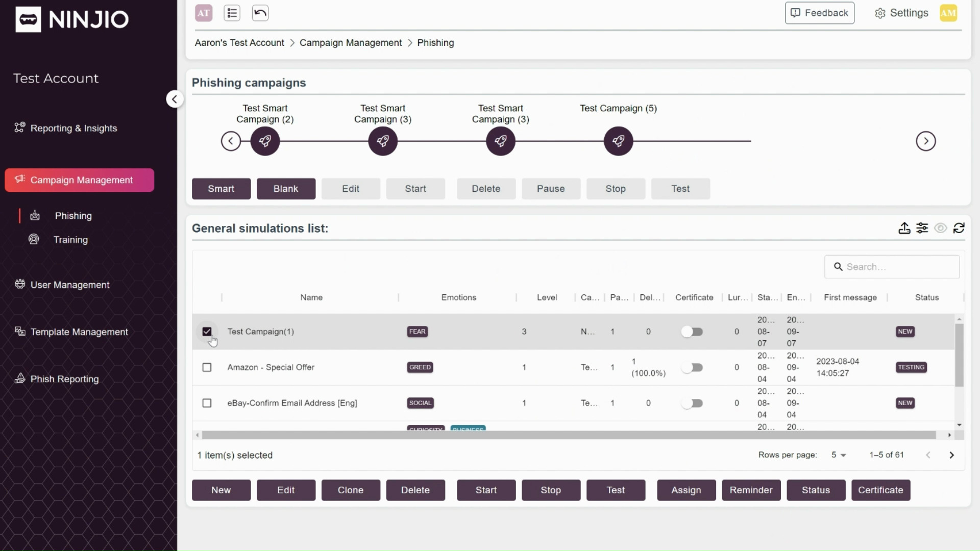Open the Rows per page dropdown
This screenshot has width=980, height=551.
point(838,455)
